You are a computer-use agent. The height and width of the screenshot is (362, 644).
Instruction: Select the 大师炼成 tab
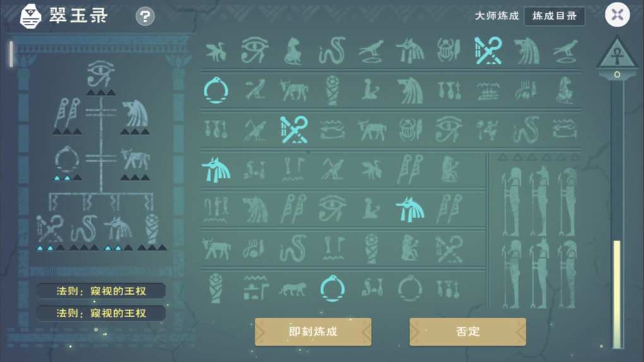coord(497,16)
